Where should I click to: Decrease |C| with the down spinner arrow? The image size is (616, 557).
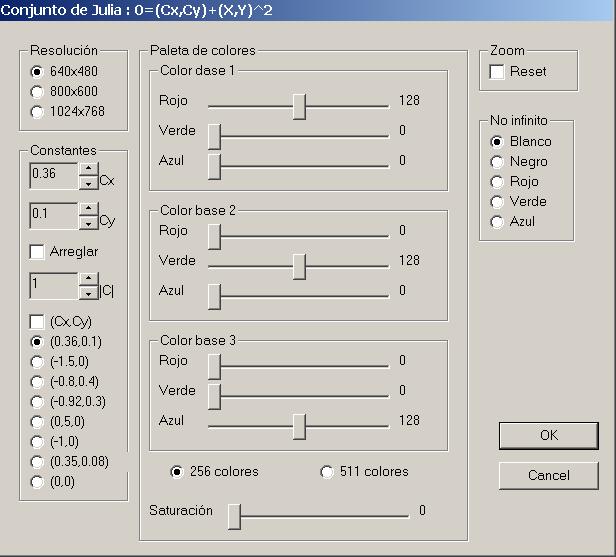pyautogui.click(x=88, y=293)
